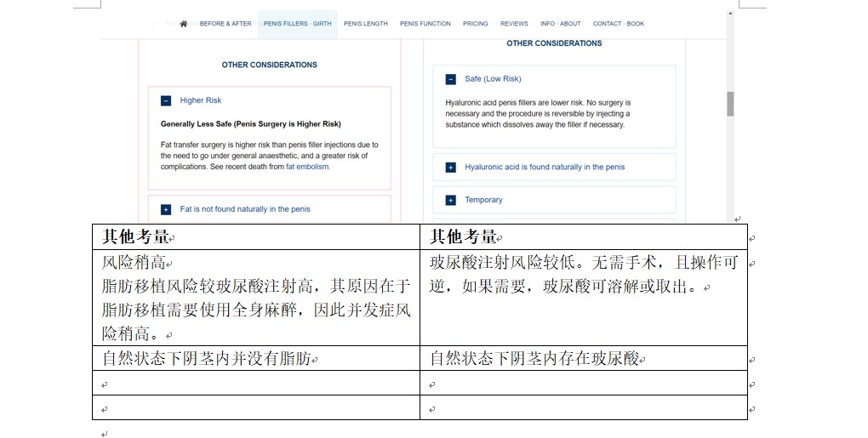Open REVIEWS menu item
Screen dimensions: 868x438
(514, 24)
